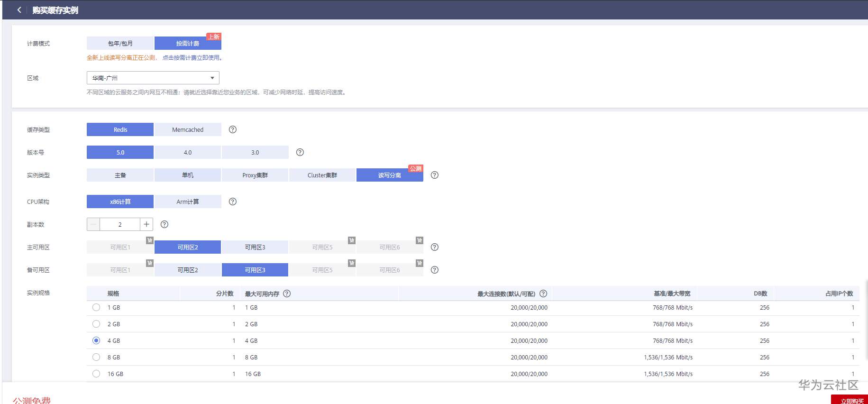
Task: Open help for the CPU架构 row
Action: point(233,202)
